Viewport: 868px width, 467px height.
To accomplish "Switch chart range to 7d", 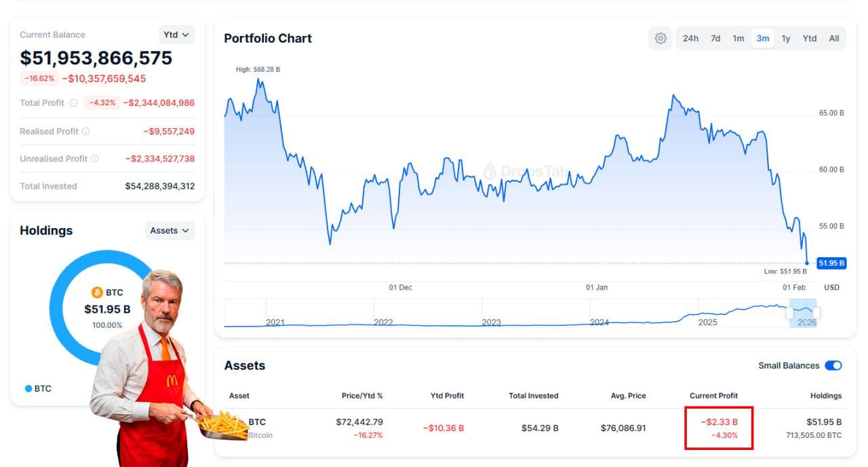I will click(715, 39).
